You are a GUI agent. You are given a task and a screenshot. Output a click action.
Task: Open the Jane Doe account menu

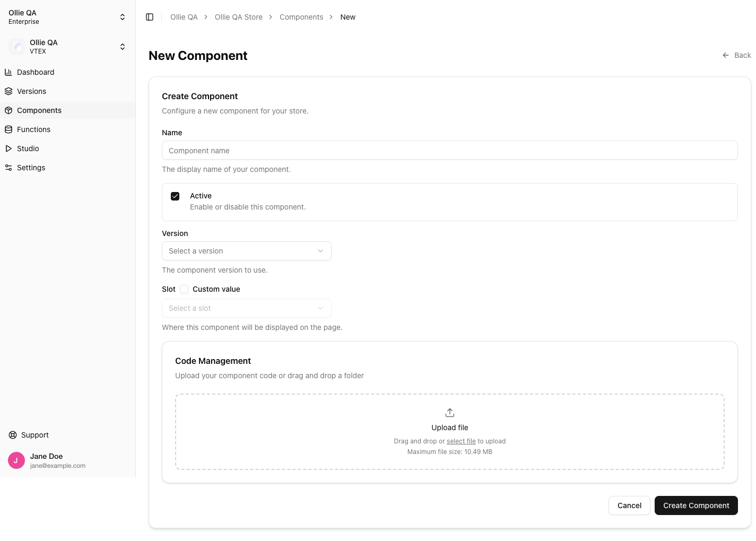(x=67, y=460)
